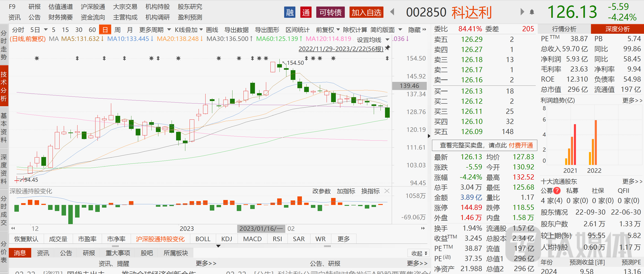The image size is (644, 274).
Task: Pin the date range with pushpin icon
Action: pos(387,48)
